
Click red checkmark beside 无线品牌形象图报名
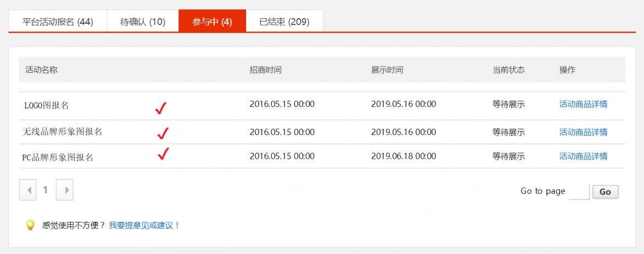(x=163, y=133)
